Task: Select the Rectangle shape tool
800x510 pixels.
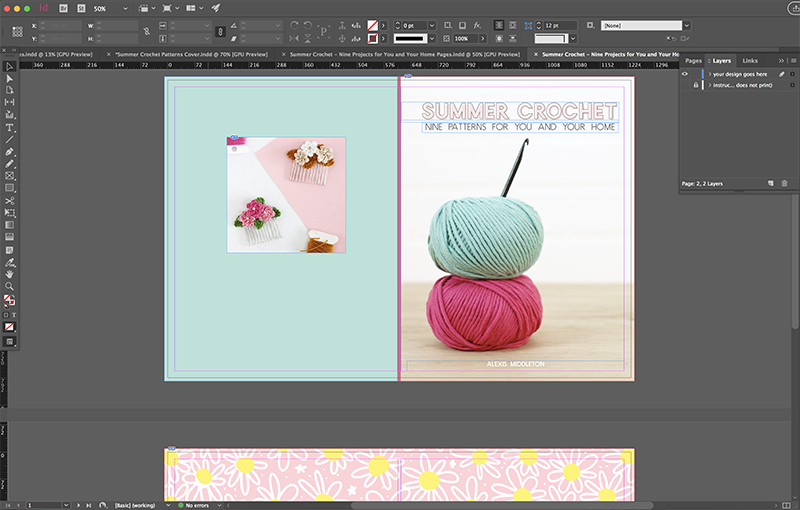Action: [x=9, y=188]
